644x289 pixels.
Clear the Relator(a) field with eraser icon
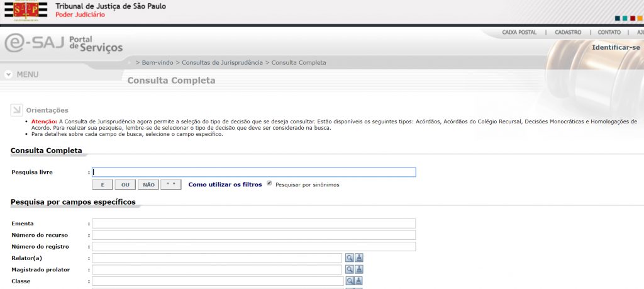tap(359, 258)
